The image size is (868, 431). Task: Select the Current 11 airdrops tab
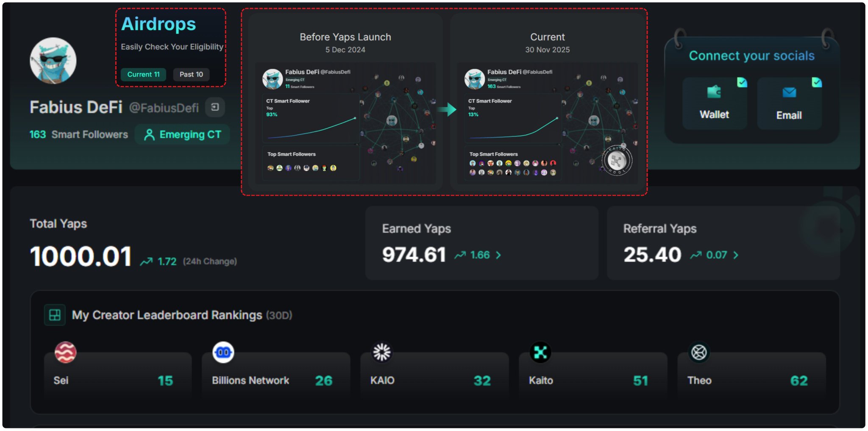click(x=143, y=74)
